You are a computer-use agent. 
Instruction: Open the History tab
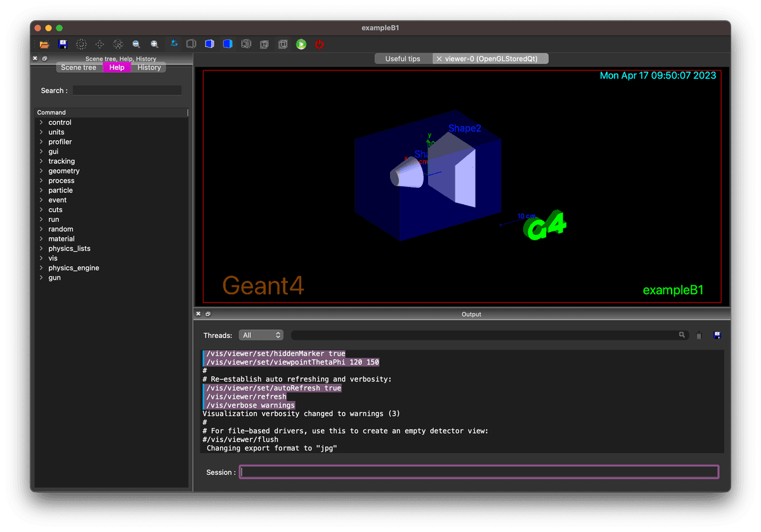coord(149,67)
